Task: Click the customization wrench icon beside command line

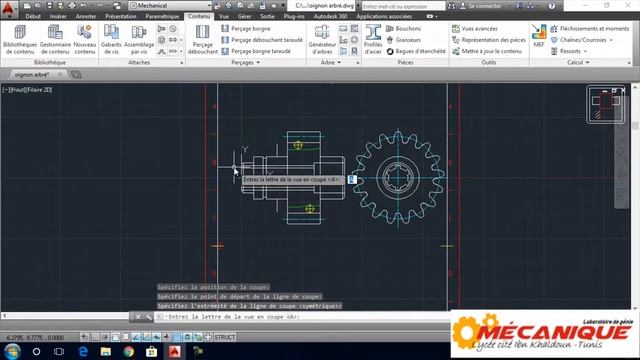Action: (x=148, y=317)
